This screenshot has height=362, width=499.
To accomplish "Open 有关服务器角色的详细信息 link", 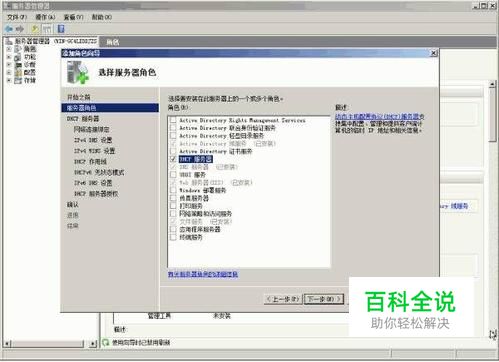I will tap(203, 274).
